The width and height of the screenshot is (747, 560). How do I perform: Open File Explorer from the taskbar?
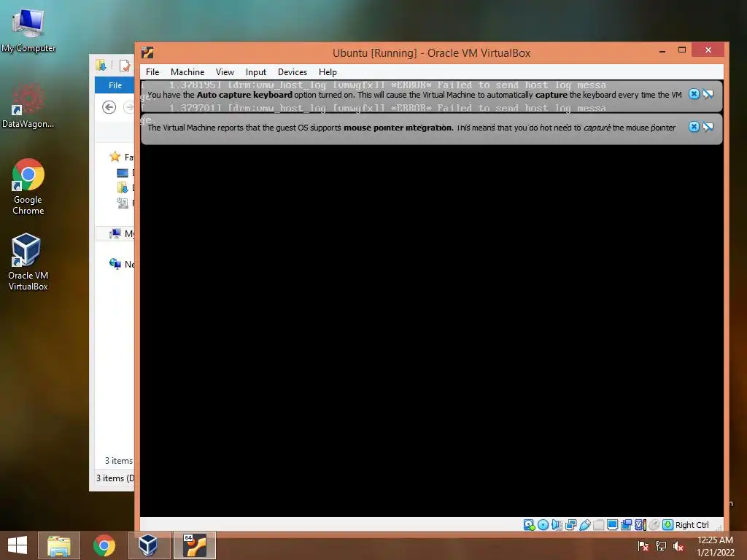pos(58,545)
